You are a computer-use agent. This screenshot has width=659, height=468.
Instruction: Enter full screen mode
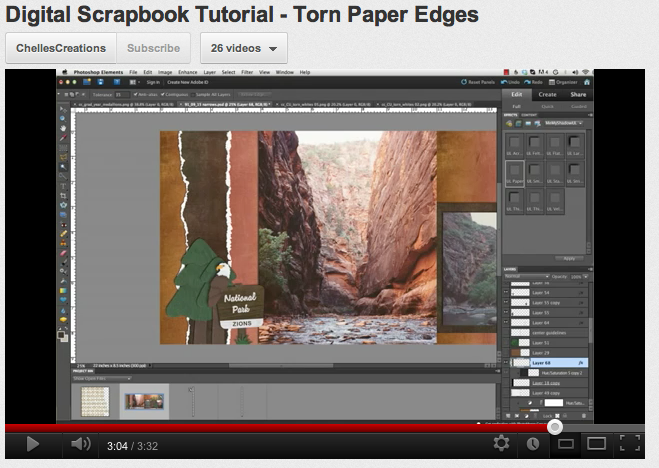(630, 443)
